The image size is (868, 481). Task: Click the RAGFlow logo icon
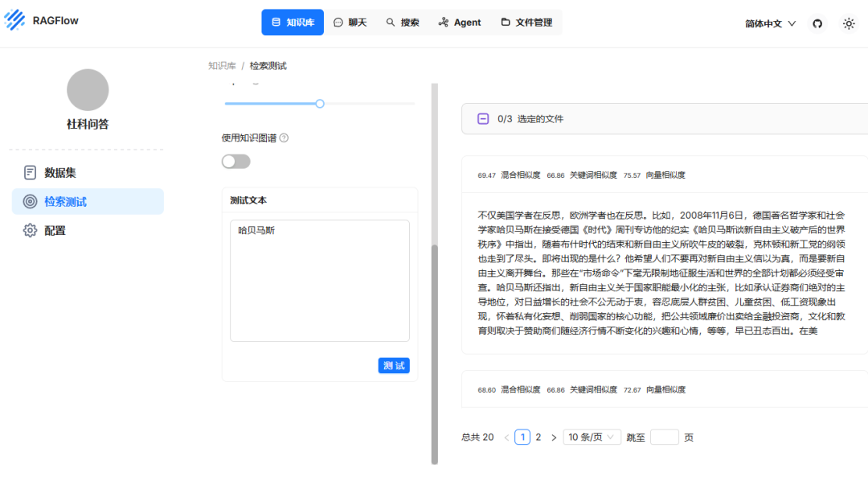point(14,20)
